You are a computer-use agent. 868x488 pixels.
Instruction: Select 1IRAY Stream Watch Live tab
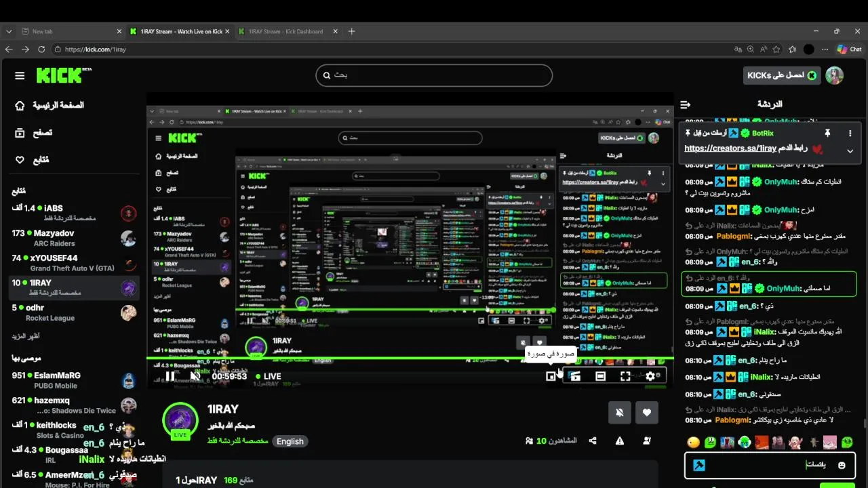pyautogui.click(x=180, y=31)
